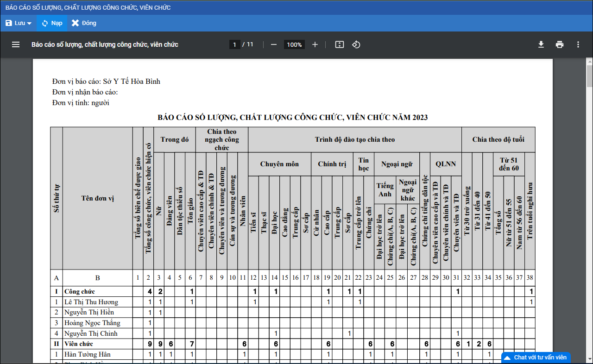Open the PDF sidebar hamburger menu
Screen dimensions: 593x364
(x=16, y=44)
